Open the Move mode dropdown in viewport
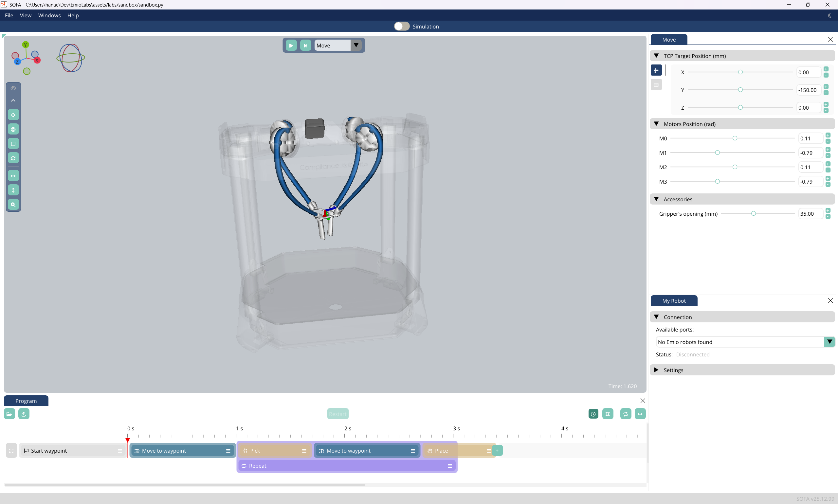Image resolution: width=838 pixels, height=504 pixels. 355,45
